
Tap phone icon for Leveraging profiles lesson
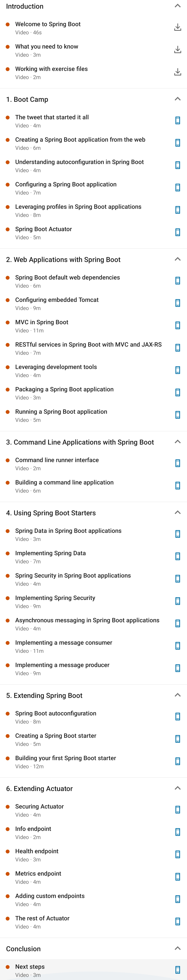[177, 210]
